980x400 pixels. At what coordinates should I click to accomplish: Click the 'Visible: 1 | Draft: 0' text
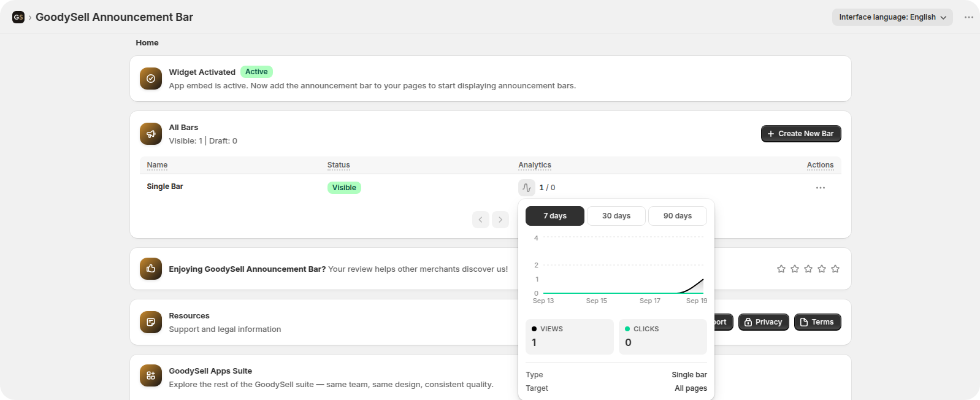(x=203, y=141)
